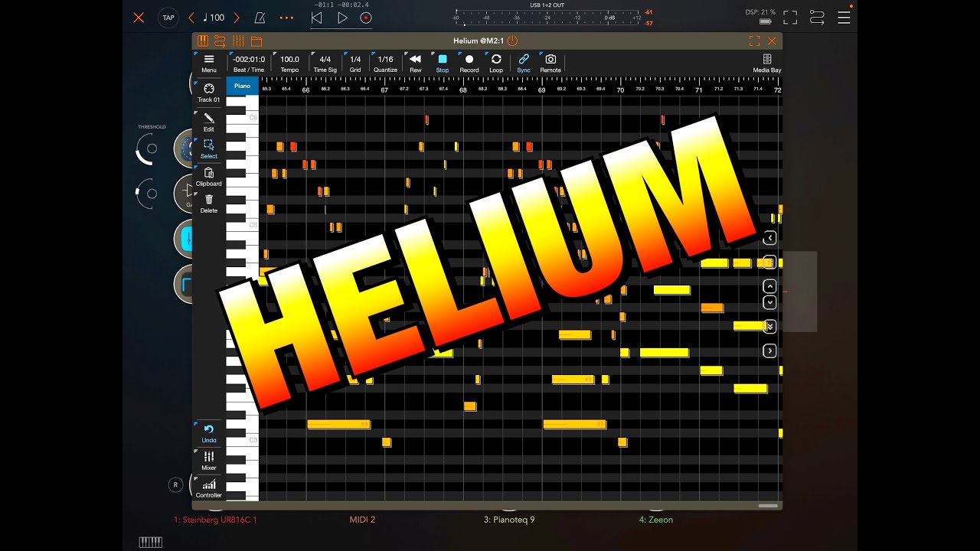The image size is (980, 551).
Task: Toggle the Loop button
Action: 496,64
